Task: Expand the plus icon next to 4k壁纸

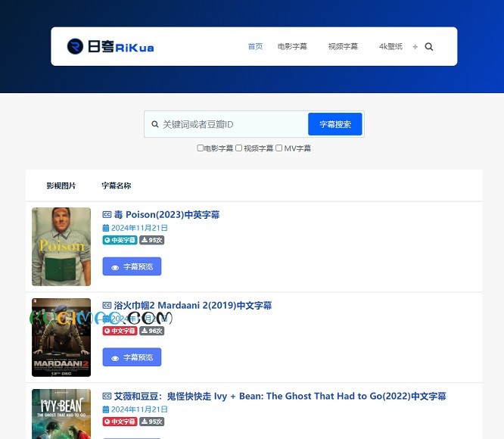Action: (x=415, y=47)
